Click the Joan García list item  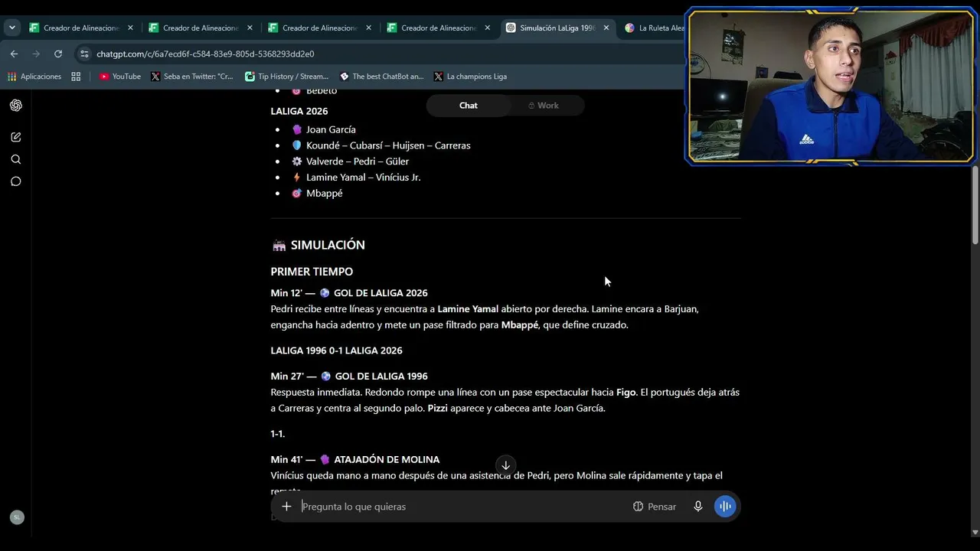pos(331,130)
